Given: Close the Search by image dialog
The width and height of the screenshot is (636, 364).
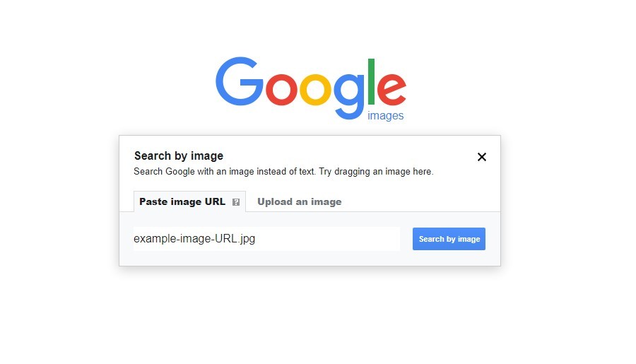Looking at the screenshot, I should click(x=482, y=157).
